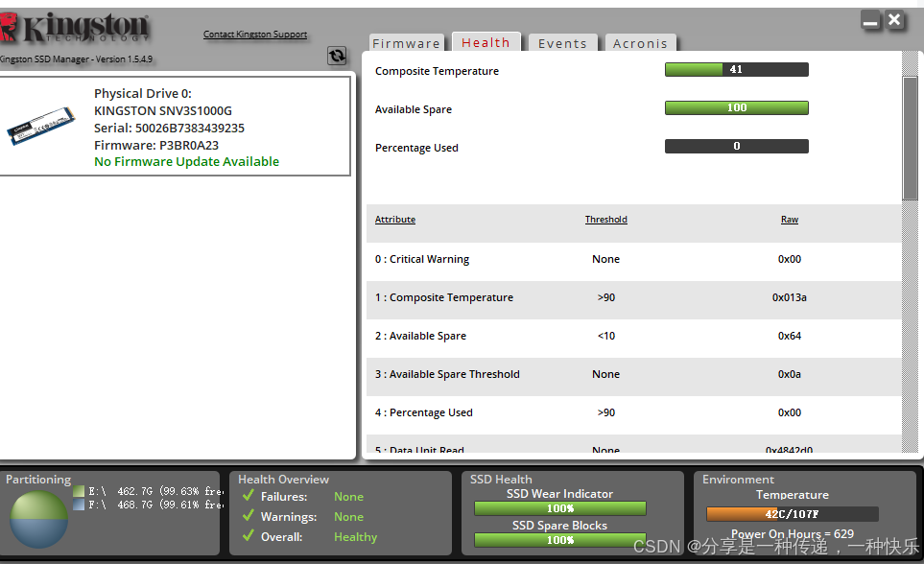The image size is (924, 564).
Task: Click Power On Hours = 629 text
Action: click(x=793, y=534)
